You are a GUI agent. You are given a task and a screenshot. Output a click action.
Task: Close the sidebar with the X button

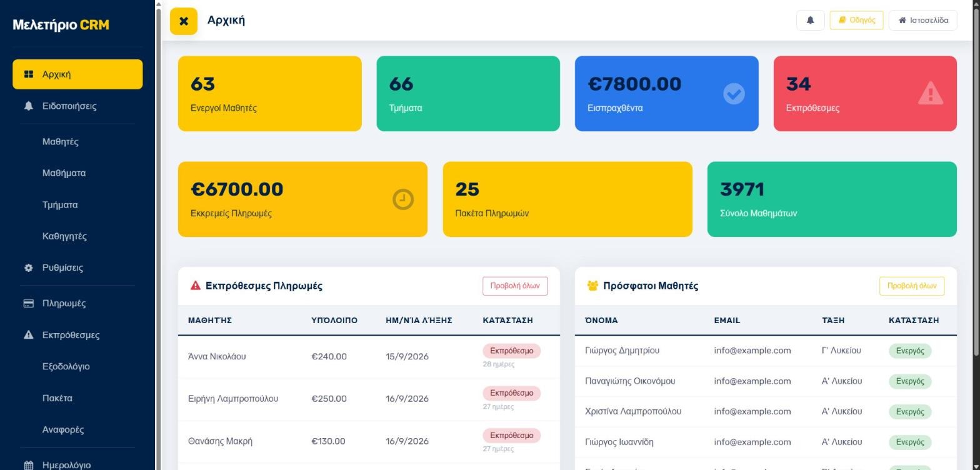184,21
